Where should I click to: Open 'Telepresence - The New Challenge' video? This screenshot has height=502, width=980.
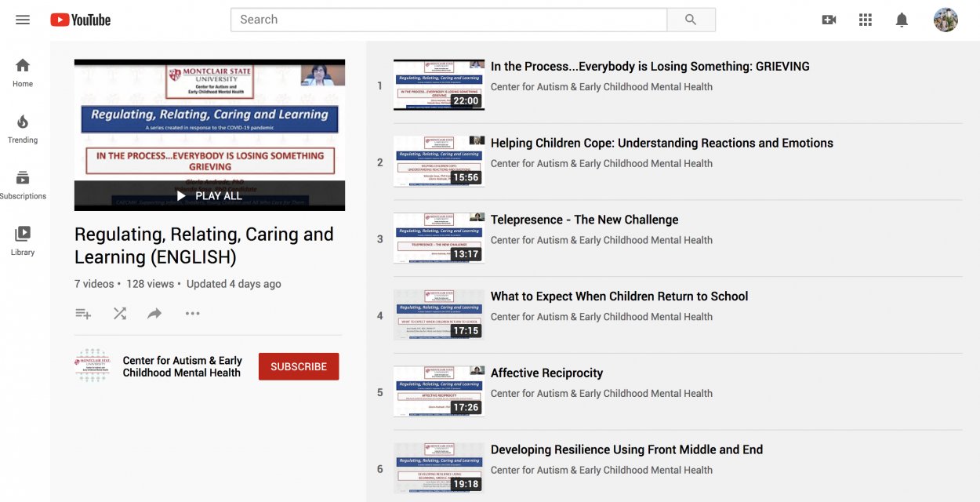[584, 220]
